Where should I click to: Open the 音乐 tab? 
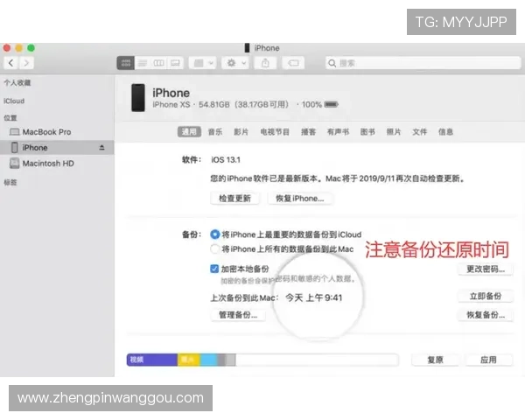click(215, 132)
